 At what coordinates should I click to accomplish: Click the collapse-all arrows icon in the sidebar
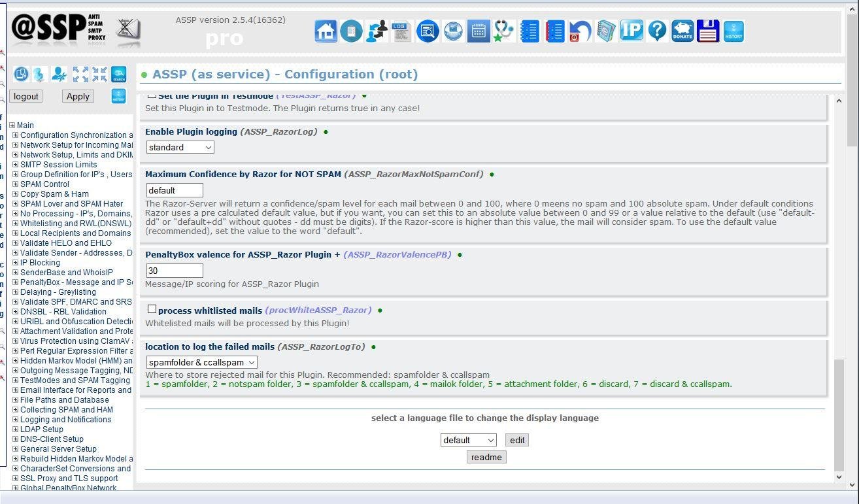(x=99, y=74)
